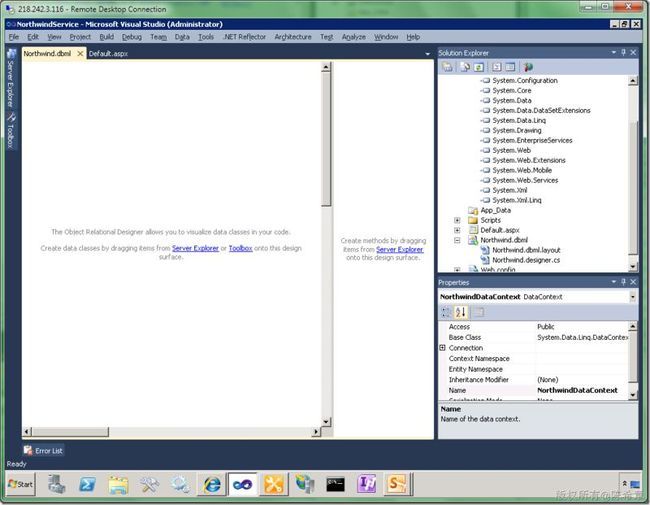650x505 pixels.
Task: Select the App_Data folder
Action: [x=495, y=210]
